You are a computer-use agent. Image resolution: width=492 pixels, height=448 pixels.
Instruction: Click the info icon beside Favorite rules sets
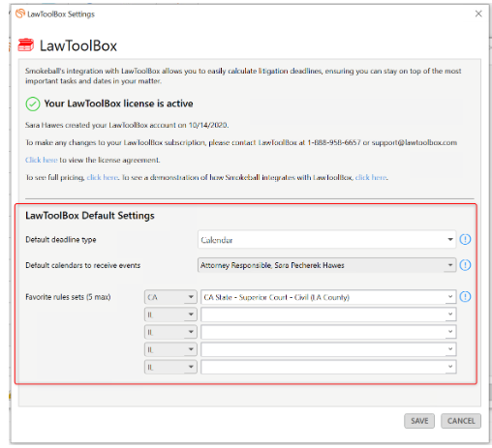click(x=465, y=297)
